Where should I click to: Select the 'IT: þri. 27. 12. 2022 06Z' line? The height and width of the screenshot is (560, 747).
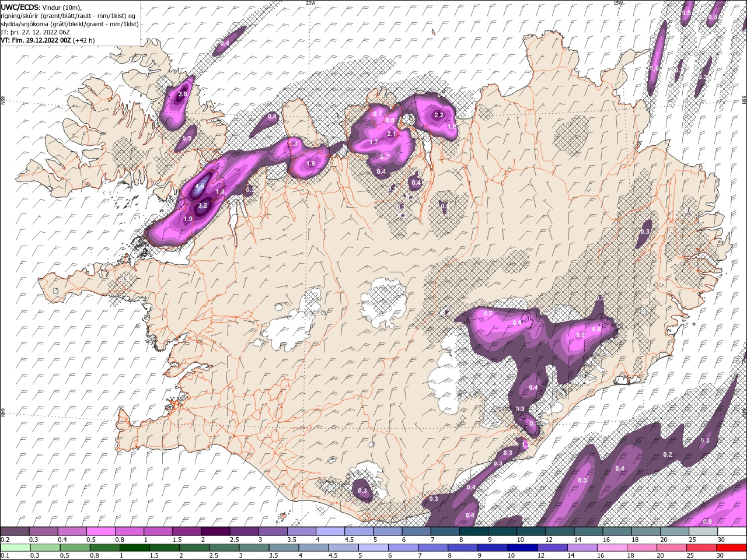click(x=35, y=32)
